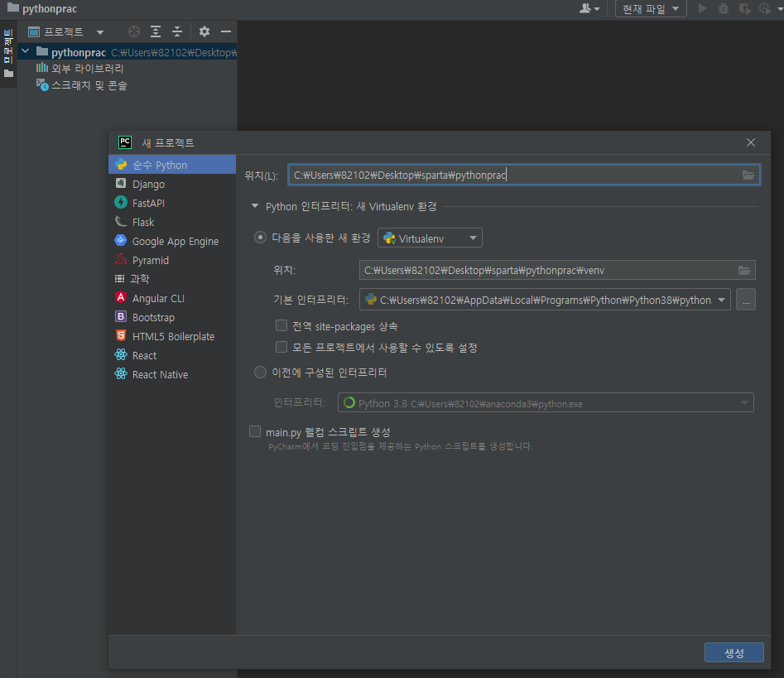The width and height of the screenshot is (784, 678).
Task: Click PyCharm logo in dialog title
Action: (x=125, y=142)
